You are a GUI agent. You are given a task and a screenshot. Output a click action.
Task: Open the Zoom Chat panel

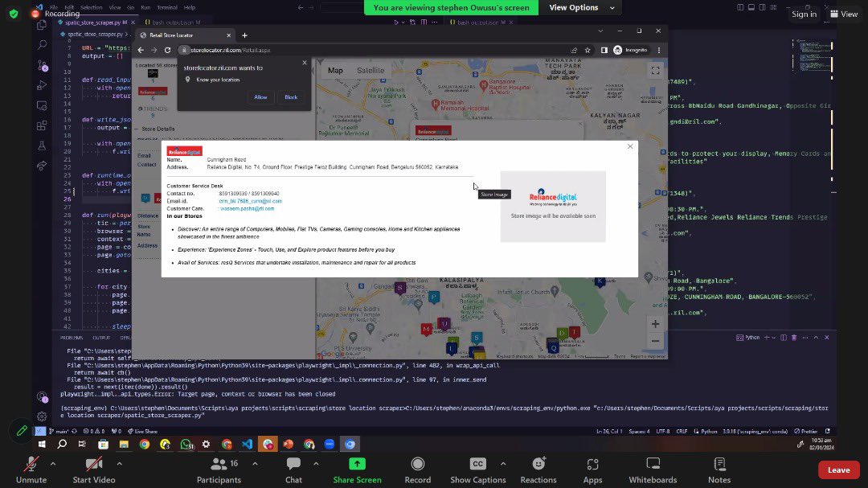pyautogui.click(x=293, y=470)
